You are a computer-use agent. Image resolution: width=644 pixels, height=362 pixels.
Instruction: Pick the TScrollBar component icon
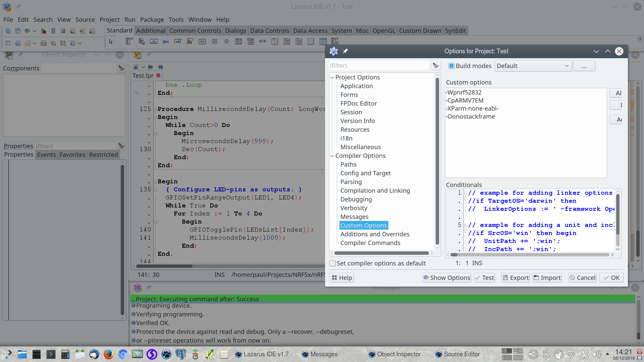point(263,42)
